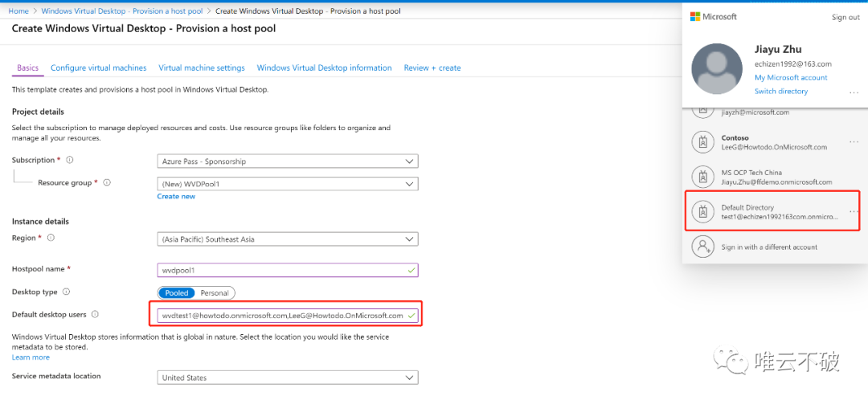Image resolution: width=868 pixels, height=400 pixels.
Task: Go to the Review + create tab
Action: click(x=432, y=68)
